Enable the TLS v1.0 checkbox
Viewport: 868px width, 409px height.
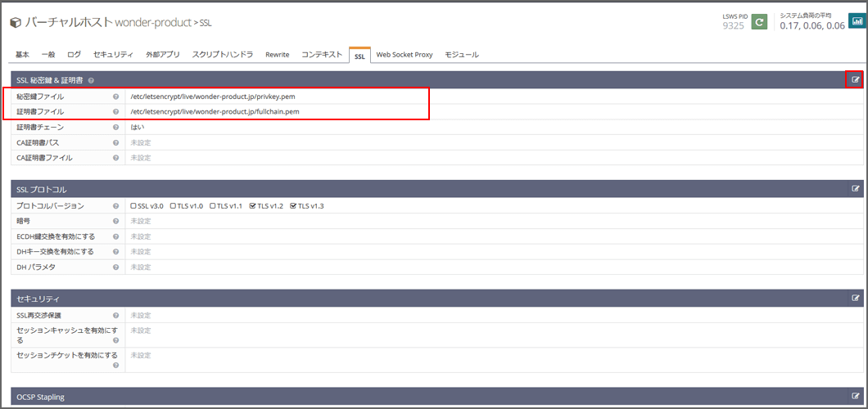pyautogui.click(x=174, y=206)
